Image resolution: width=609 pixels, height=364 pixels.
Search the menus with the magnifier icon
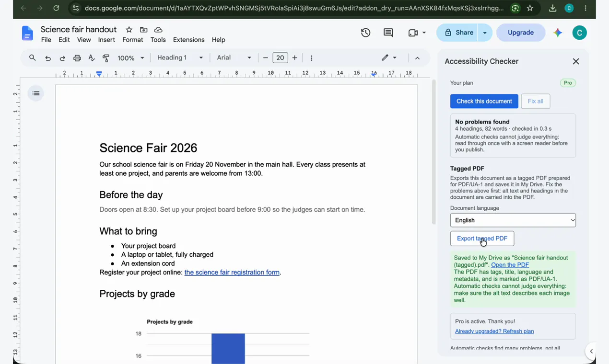coord(33,58)
